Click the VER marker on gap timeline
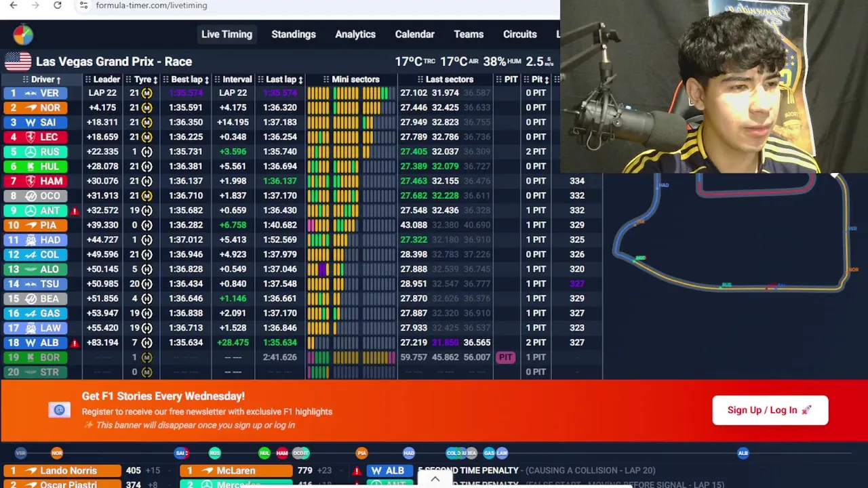Viewport: 868px width, 488px height. [x=20, y=453]
